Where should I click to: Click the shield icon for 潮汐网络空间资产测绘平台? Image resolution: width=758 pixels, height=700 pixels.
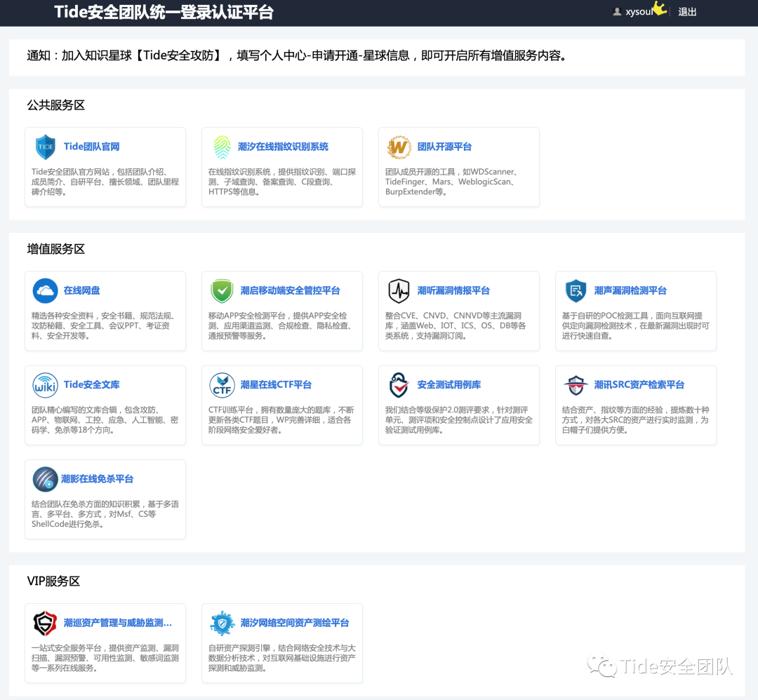(222, 623)
